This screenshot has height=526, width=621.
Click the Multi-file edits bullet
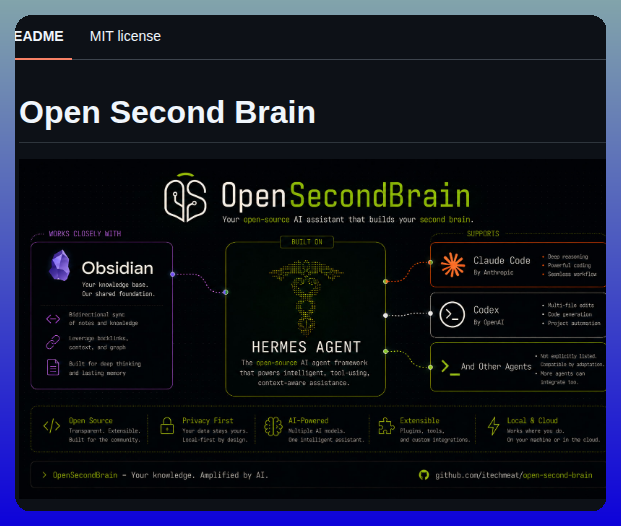tap(571, 305)
